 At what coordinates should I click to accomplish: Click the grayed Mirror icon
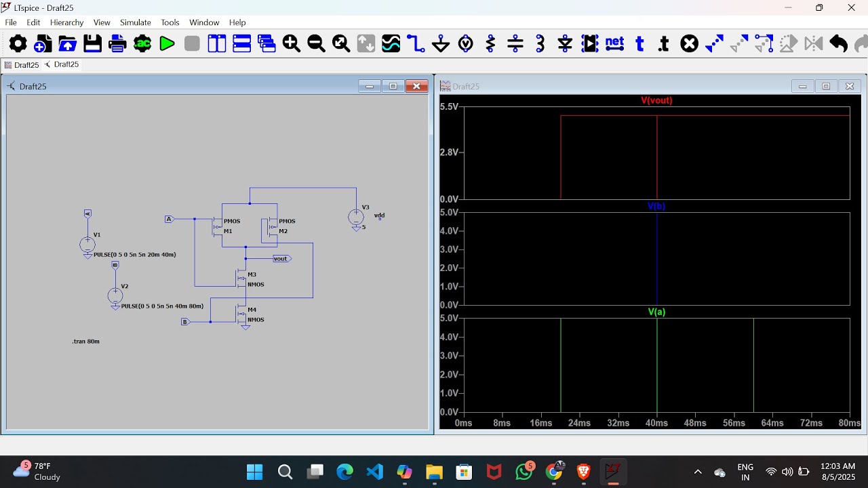(x=814, y=44)
